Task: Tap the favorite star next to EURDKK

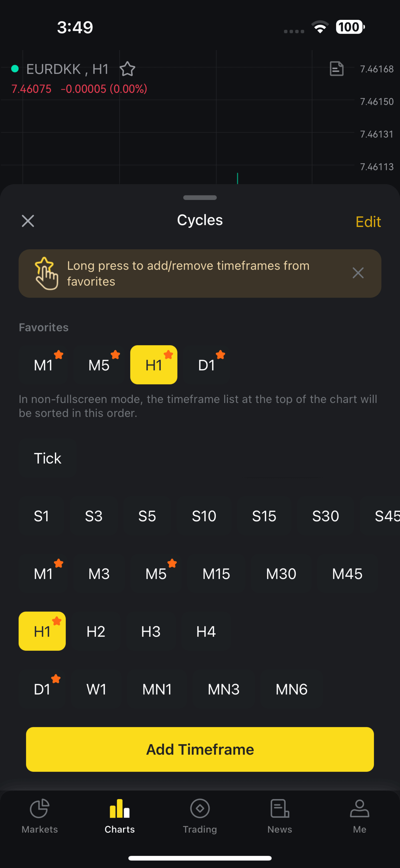Action: tap(127, 69)
